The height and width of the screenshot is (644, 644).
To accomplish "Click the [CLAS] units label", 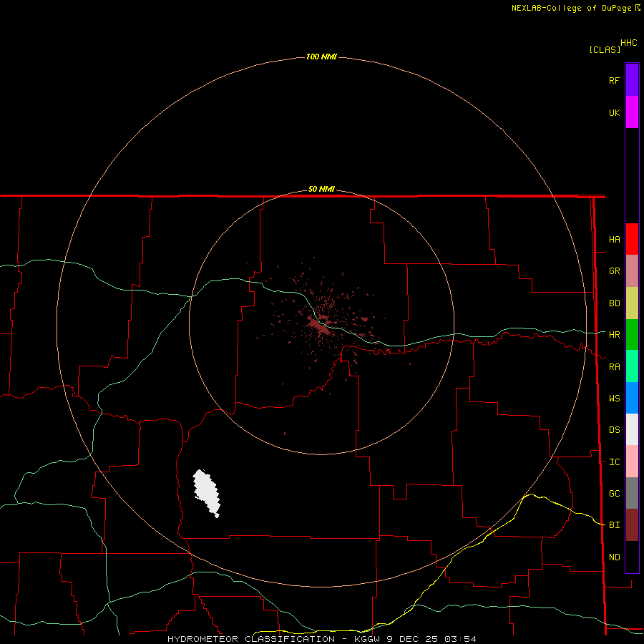I will (605, 49).
